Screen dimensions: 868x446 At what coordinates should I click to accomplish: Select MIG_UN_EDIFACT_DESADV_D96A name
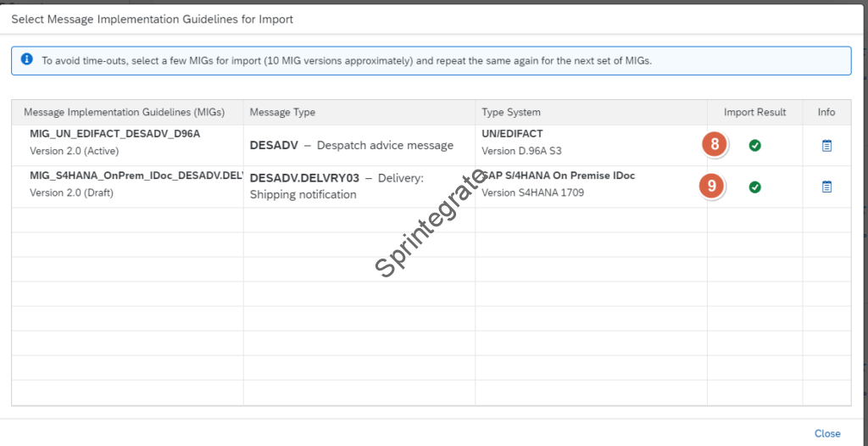(x=114, y=134)
